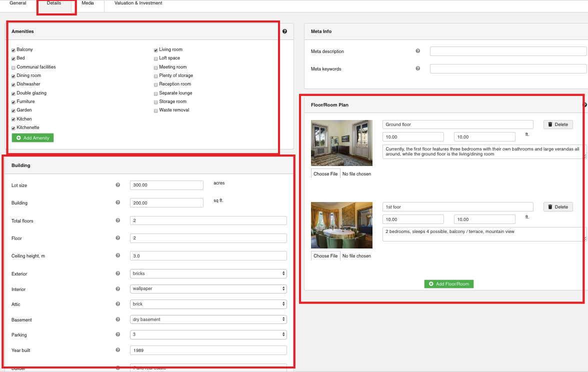
Task: Click the Meta description input field
Action: 508,51
